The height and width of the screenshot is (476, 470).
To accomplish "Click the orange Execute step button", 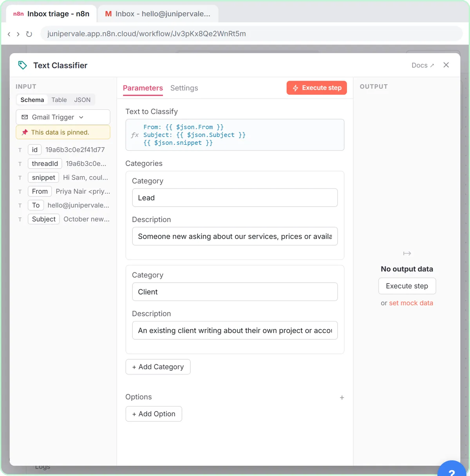I will click(317, 88).
